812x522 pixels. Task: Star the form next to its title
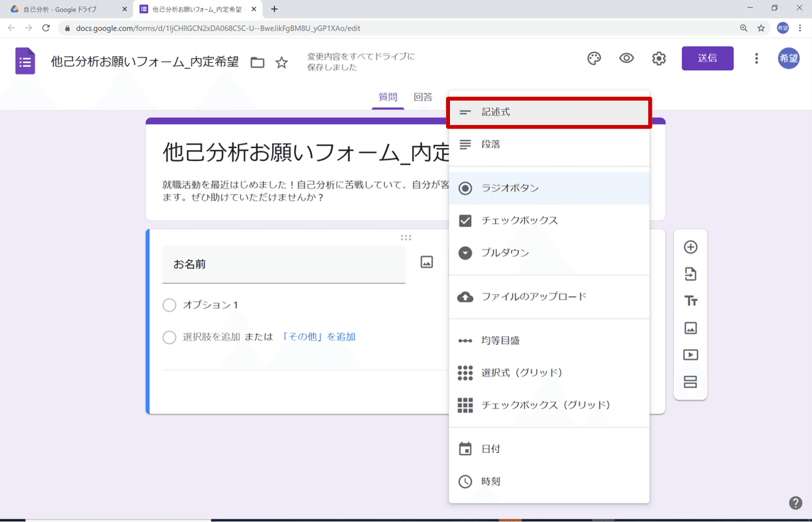click(x=281, y=62)
